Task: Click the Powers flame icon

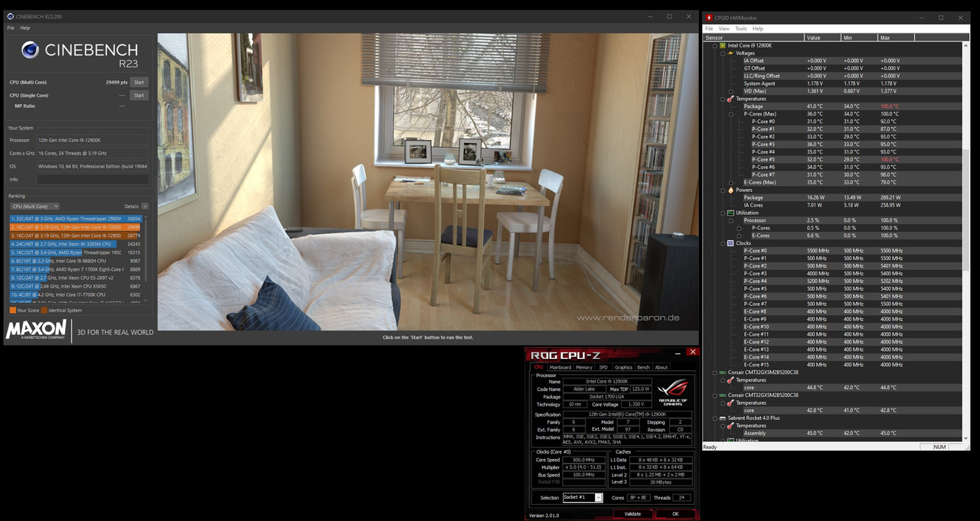Action: [x=730, y=190]
